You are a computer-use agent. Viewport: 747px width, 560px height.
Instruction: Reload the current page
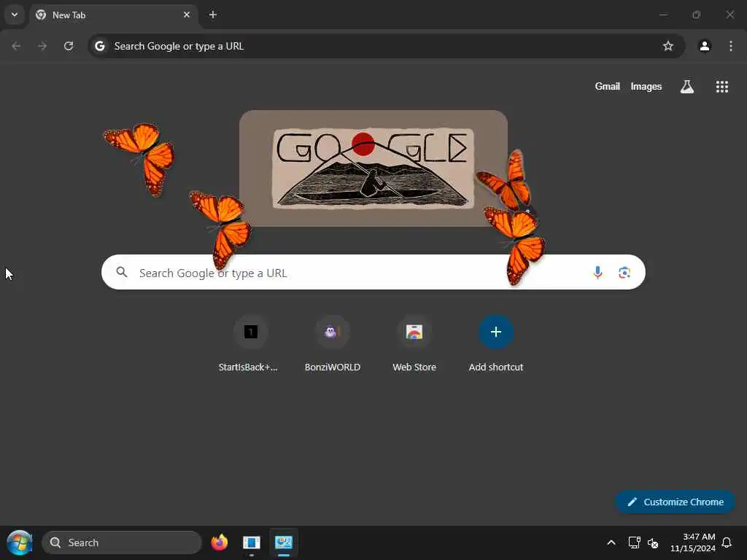69,46
